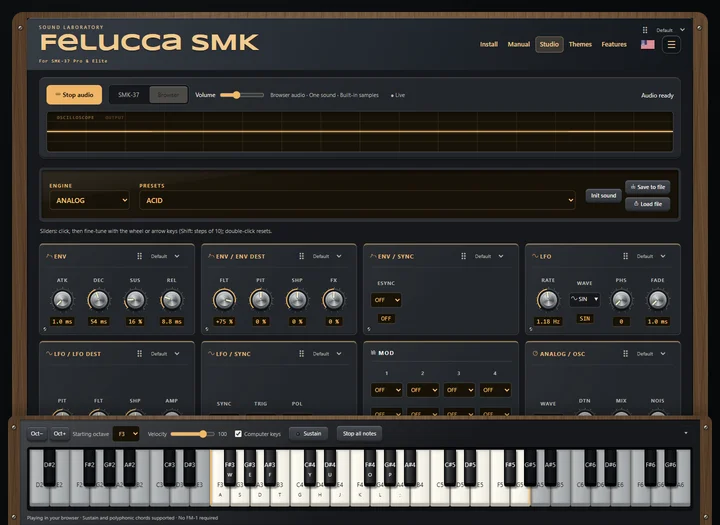Click the LFO / LFO DEST panel grid handle
The width and height of the screenshot is (720, 525).
(x=140, y=354)
